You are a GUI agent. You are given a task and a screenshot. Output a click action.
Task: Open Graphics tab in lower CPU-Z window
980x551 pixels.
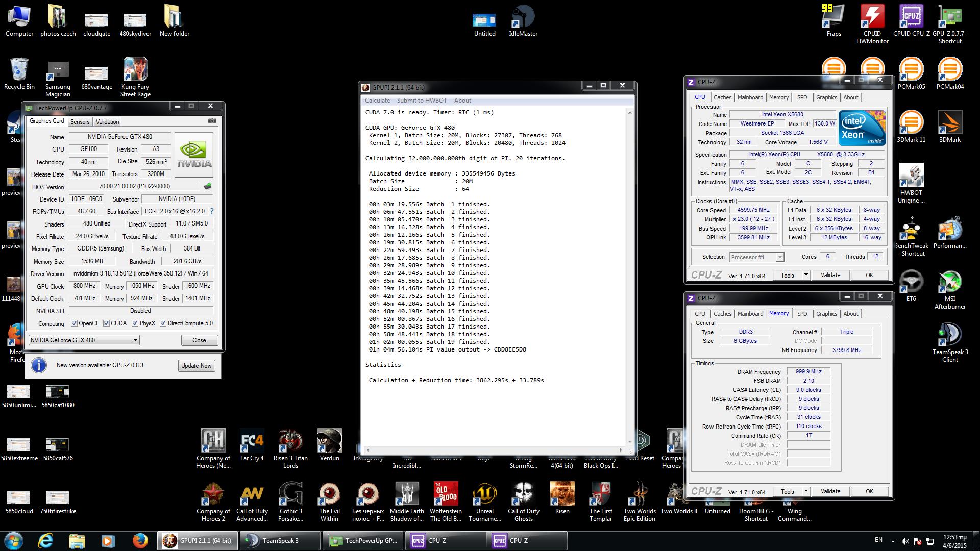click(x=826, y=314)
